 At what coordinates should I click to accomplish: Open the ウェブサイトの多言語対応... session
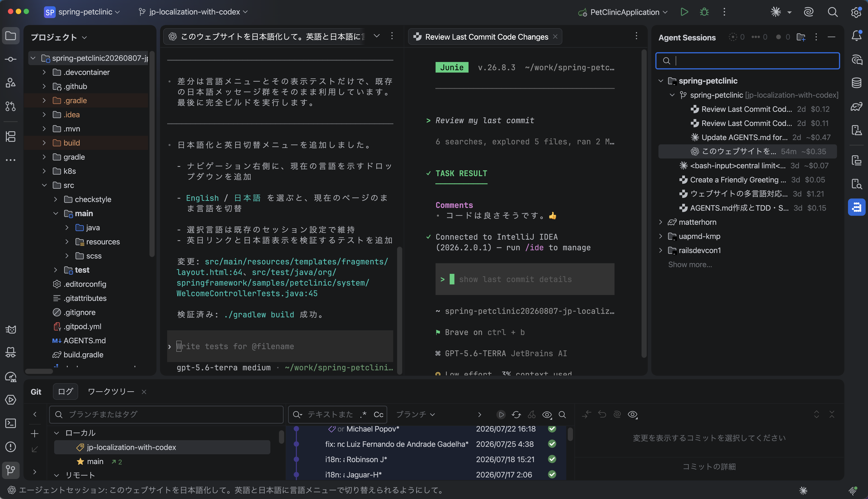click(747, 194)
